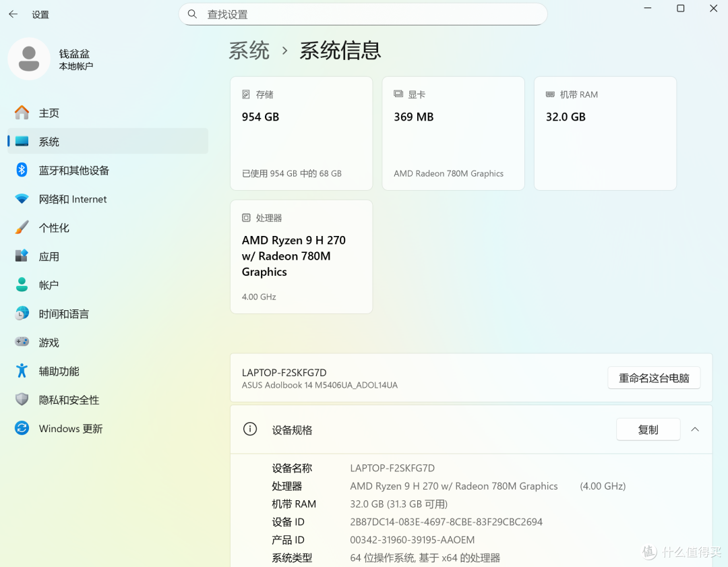The height and width of the screenshot is (567, 728).
Task: Click LAPTOP-F2SKFG7D in the rename card
Action: tap(284, 372)
